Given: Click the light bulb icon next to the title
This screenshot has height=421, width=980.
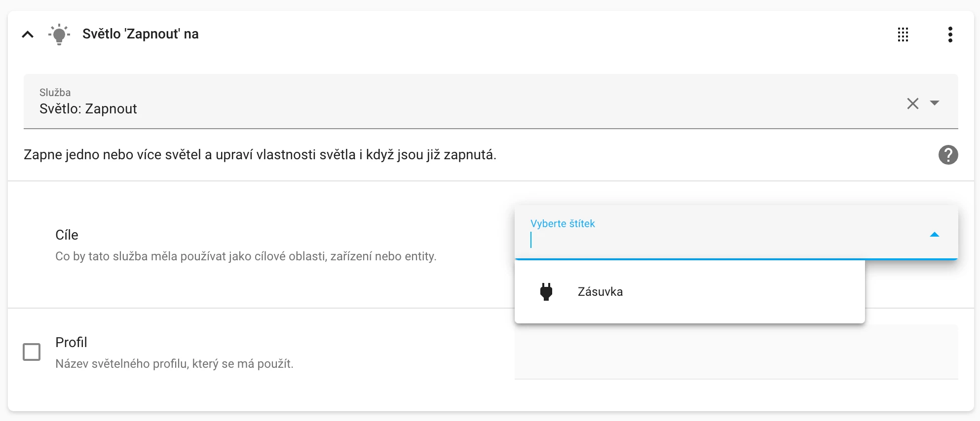Looking at the screenshot, I should (59, 34).
